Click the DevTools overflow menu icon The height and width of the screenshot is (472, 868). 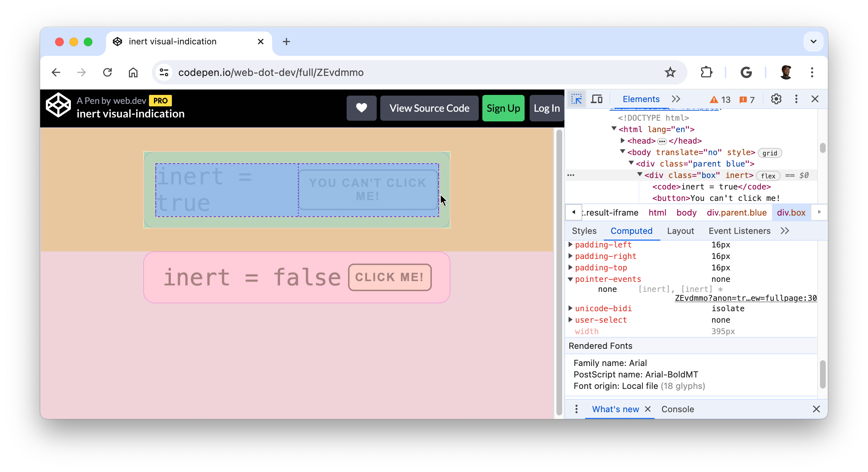(796, 98)
